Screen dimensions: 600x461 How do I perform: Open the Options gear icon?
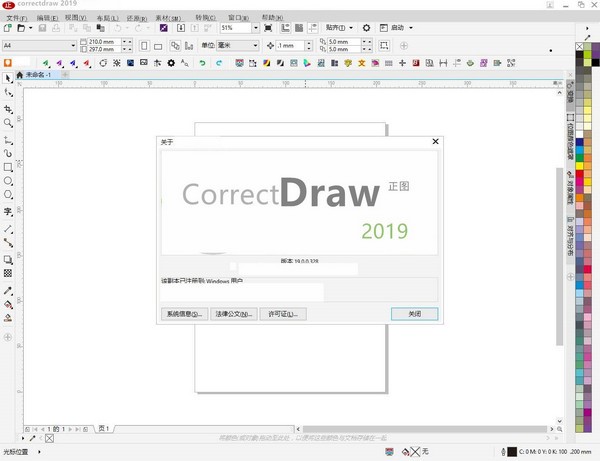pos(366,28)
